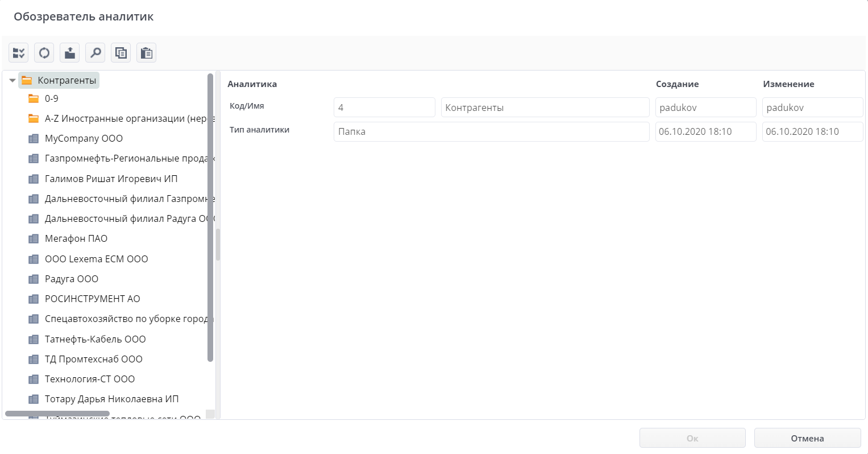Click the Контрагенты folder icon
The image size is (868, 454).
click(27, 80)
